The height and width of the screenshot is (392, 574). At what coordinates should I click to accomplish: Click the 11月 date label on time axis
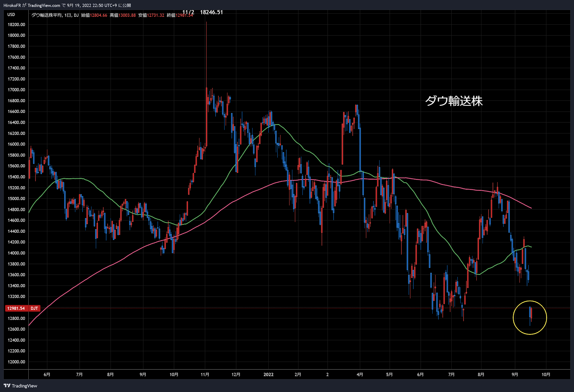[x=205, y=374]
